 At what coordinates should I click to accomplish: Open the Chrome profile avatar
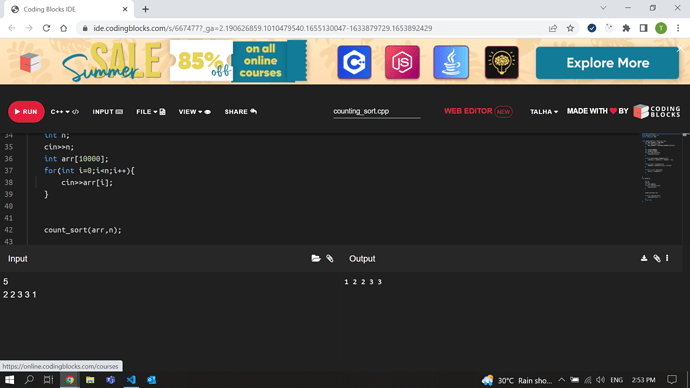661,28
